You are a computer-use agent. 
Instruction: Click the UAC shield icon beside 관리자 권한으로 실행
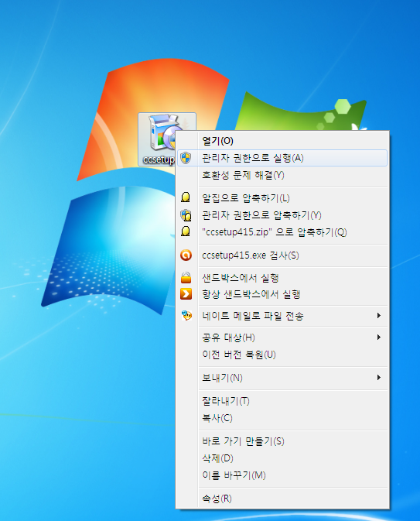tap(186, 158)
